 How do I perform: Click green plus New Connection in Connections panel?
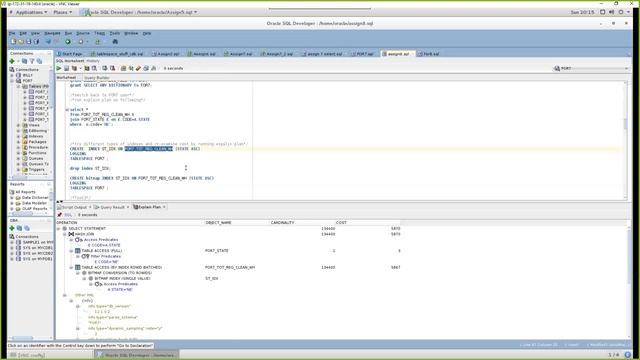coord(12,61)
